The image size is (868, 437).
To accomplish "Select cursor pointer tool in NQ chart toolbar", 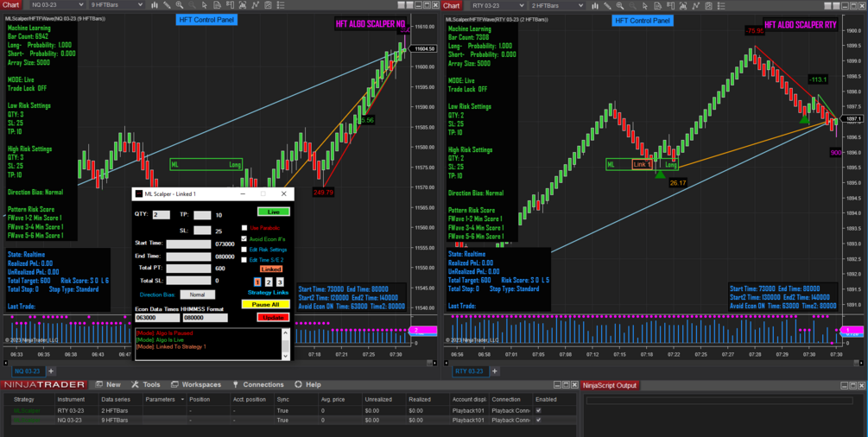I will 205,5.
